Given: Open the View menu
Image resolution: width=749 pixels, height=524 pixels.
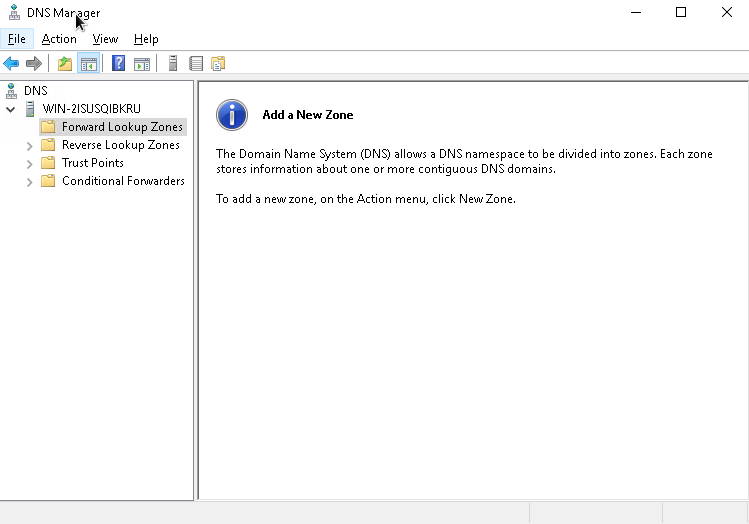Looking at the screenshot, I should [105, 39].
